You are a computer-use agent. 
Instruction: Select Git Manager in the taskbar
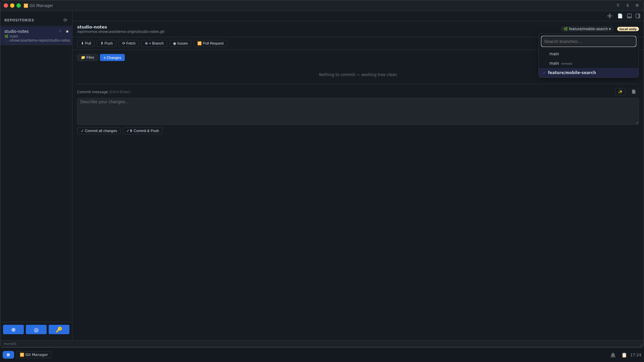coord(34,355)
